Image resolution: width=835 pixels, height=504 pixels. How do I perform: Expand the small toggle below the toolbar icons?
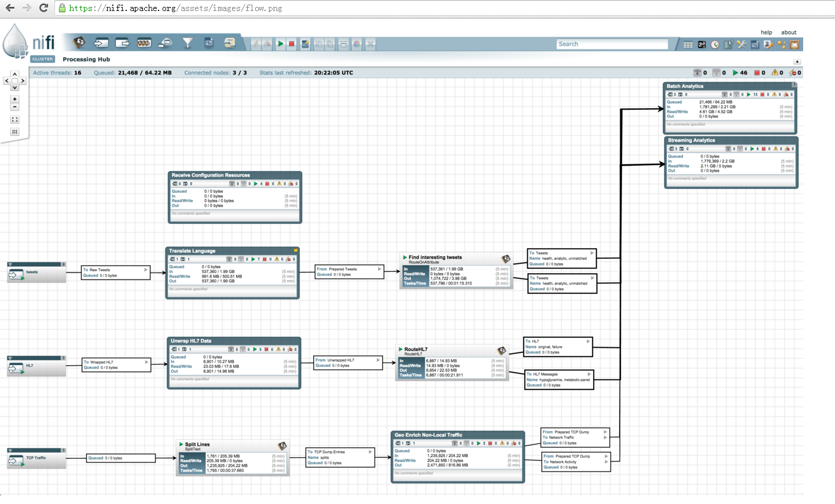(x=797, y=61)
